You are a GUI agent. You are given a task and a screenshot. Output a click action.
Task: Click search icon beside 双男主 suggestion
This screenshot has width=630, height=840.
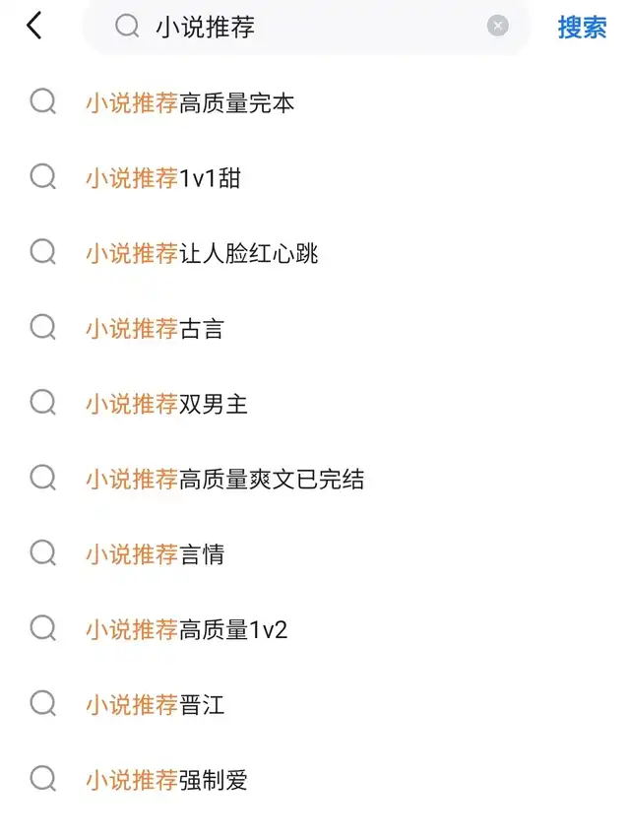[43, 403]
